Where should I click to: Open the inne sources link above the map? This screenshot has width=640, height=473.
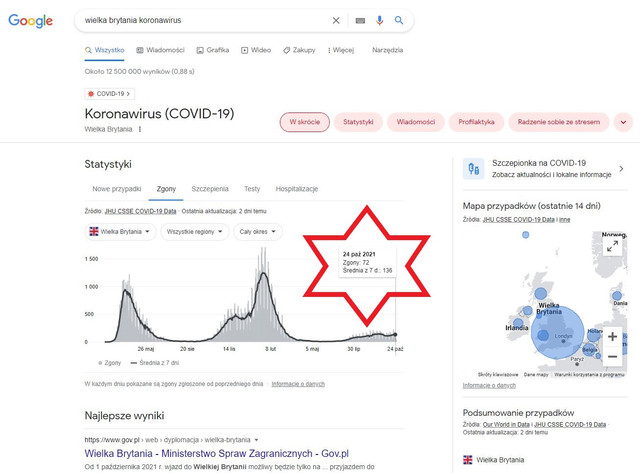point(564,220)
